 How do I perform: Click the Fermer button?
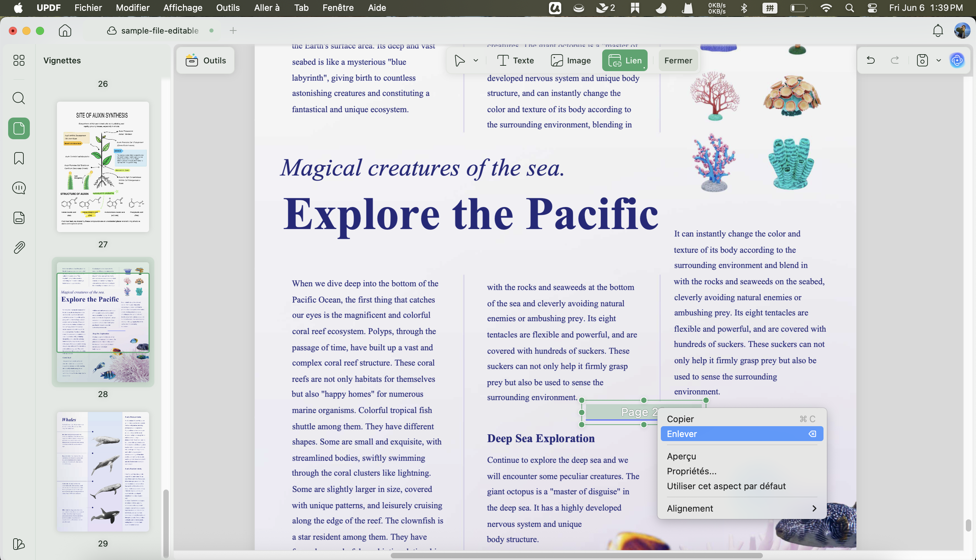click(678, 60)
